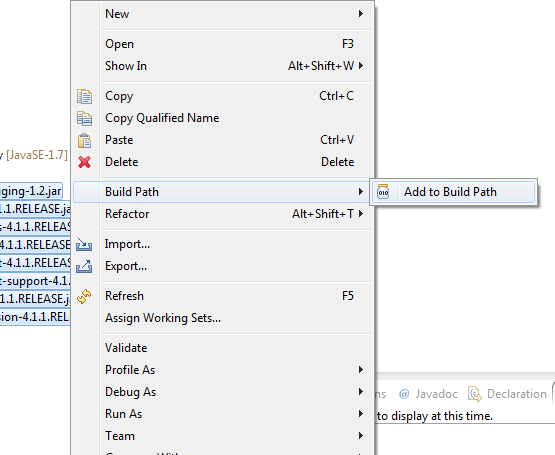Choose New from the context menu
555x455 pixels.
[x=223, y=14]
